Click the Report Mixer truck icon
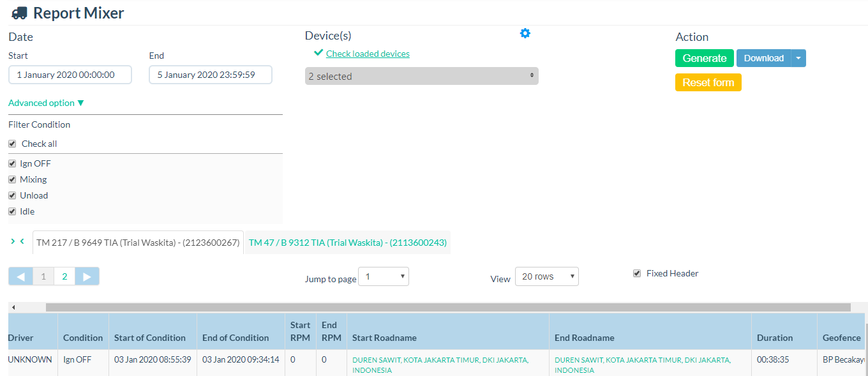This screenshot has height=376, width=868. [x=19, y=13]
